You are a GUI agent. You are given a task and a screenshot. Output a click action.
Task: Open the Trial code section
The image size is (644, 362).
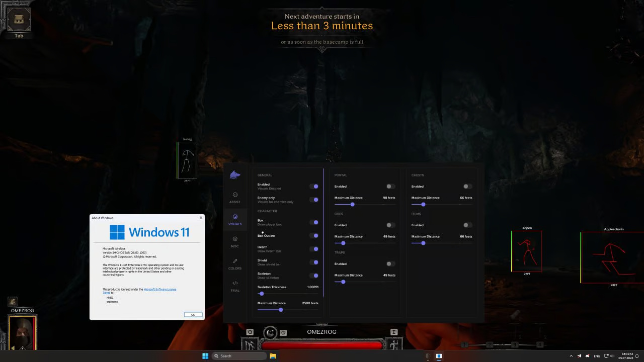[235, 286]
